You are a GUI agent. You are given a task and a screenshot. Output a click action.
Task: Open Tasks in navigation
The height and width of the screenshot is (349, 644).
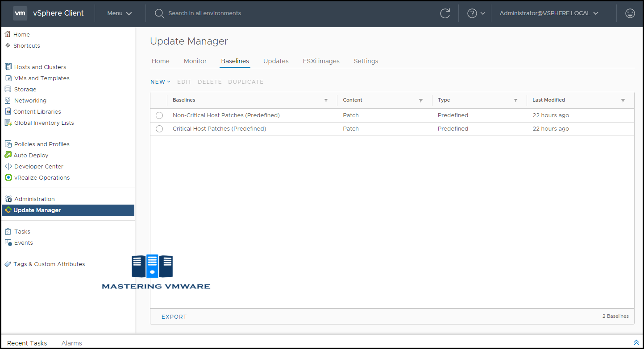[x=22, y=231]
